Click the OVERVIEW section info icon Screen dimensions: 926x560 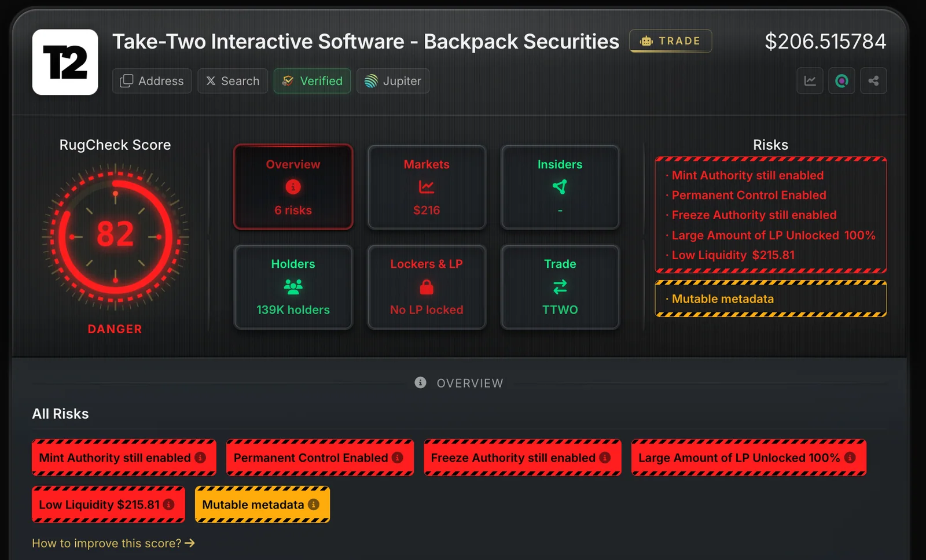(x=421, y=382)
